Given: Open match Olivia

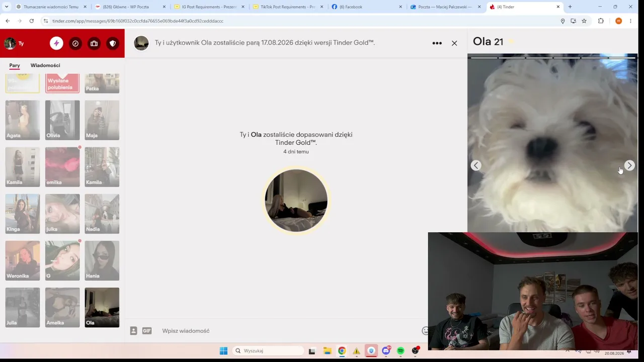Looking at the screenshot, I should click(x=62, y=120).
